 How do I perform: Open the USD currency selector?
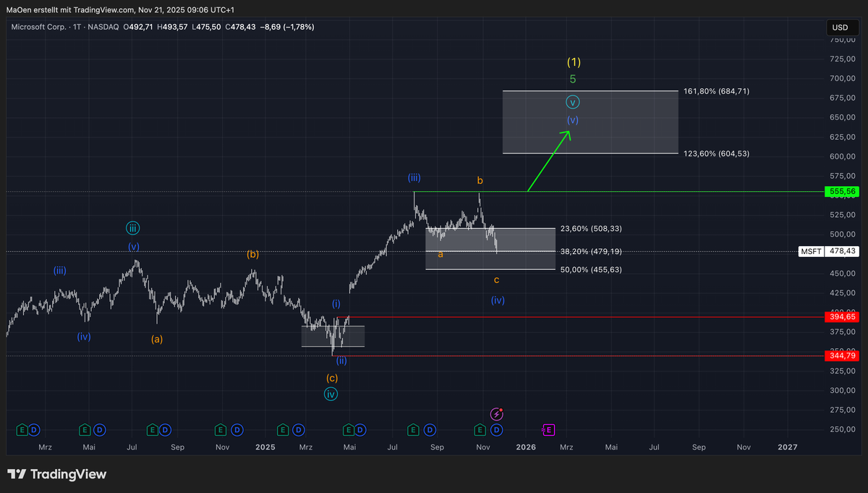pyautogui.click(x=840, y=28)
